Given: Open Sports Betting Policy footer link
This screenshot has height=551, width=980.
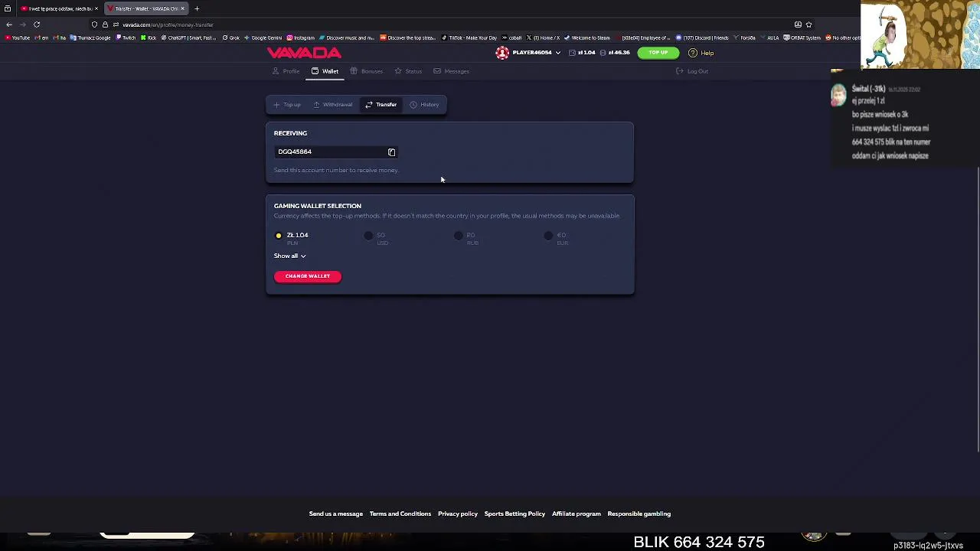Looking at the screenshot, I should (x=514, y=514).
